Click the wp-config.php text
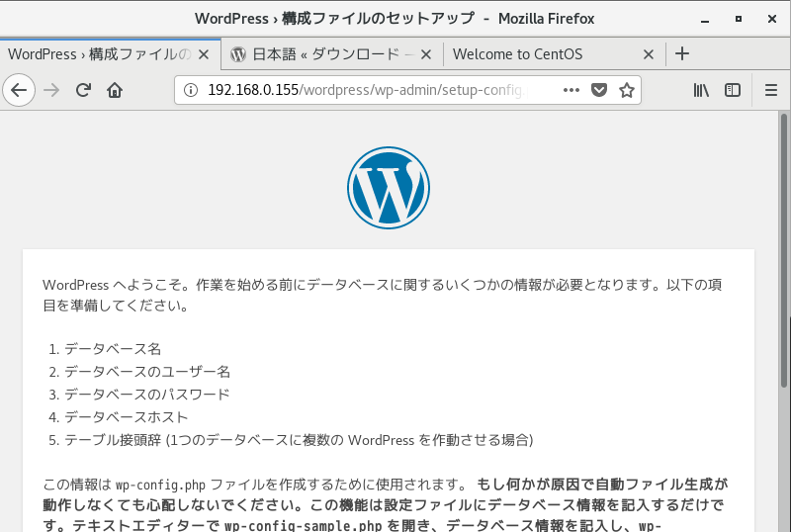The width and height of the screenshot is (791, 532). 160,486
